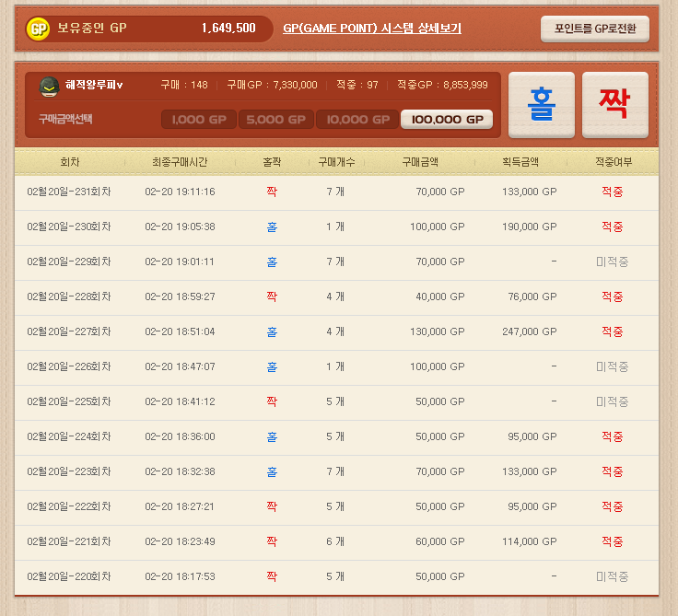This screenshot has width=678, height=616.
Task: Select row 02월20일-226회차
Action: click(x=336, y=367)
